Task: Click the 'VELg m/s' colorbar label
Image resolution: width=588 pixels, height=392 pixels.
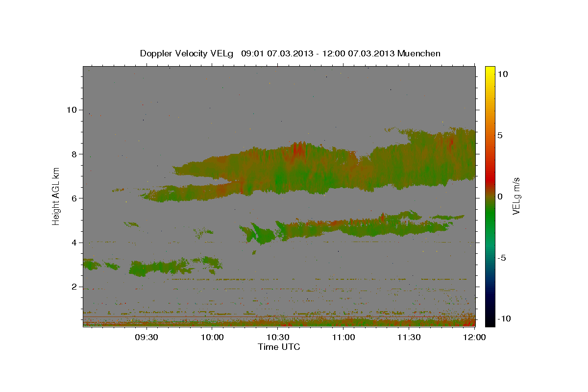Action: 516,196
